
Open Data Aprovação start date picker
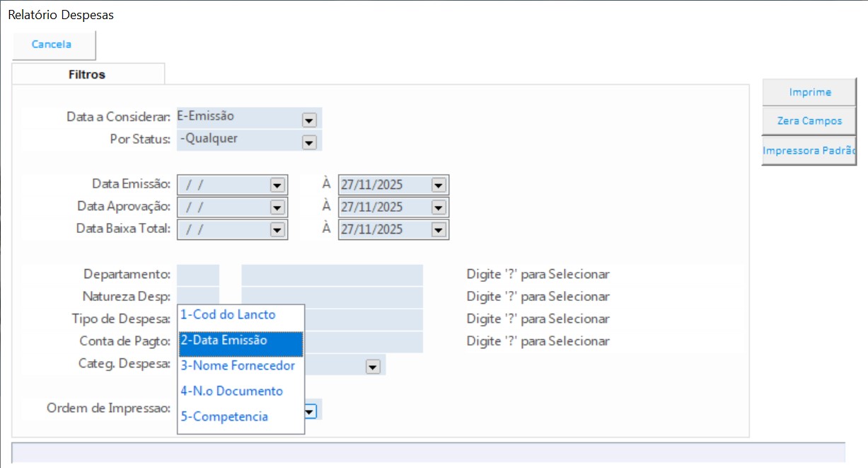277,207
